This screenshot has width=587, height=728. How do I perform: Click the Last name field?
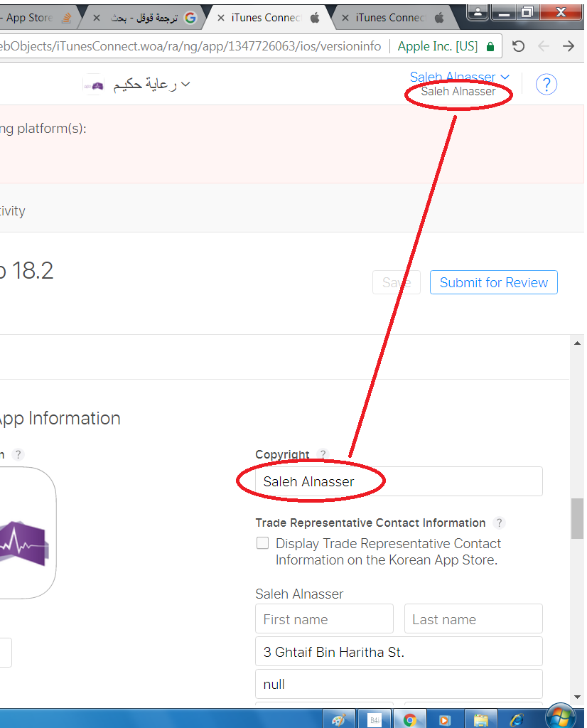tap(473, 619)
